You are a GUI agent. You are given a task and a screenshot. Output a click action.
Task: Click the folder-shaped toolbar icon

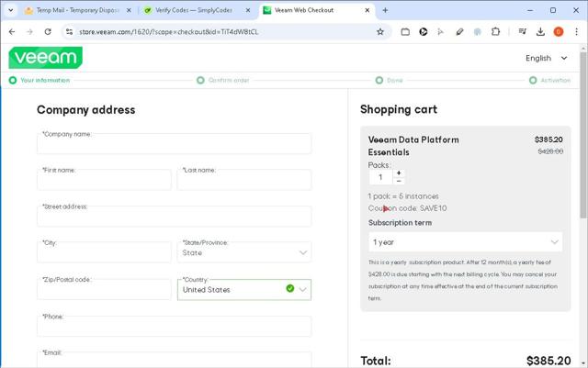click(x=405, y=32)
